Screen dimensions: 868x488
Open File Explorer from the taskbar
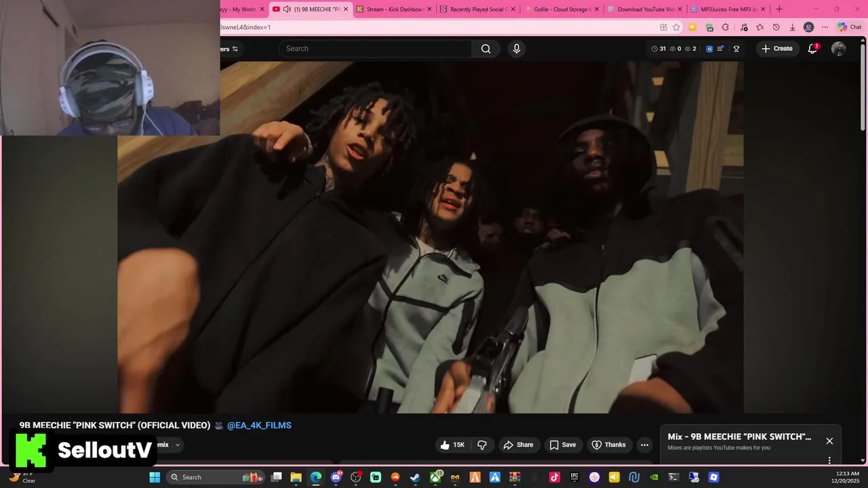296,477
